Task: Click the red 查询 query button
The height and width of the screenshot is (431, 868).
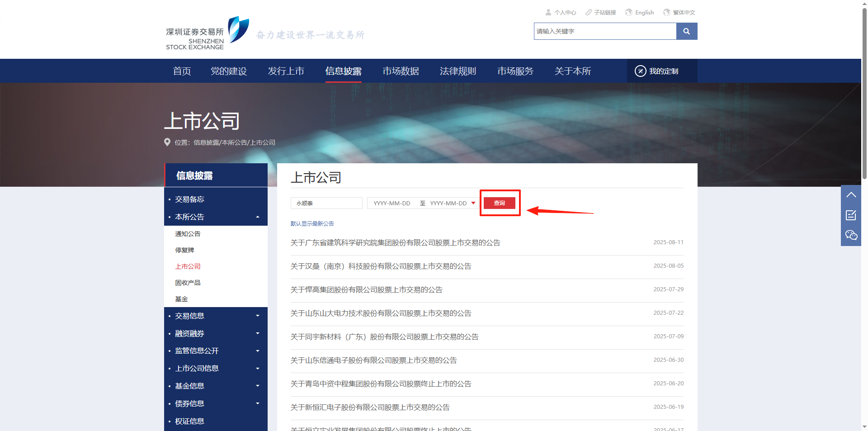Action: [500, 203]
